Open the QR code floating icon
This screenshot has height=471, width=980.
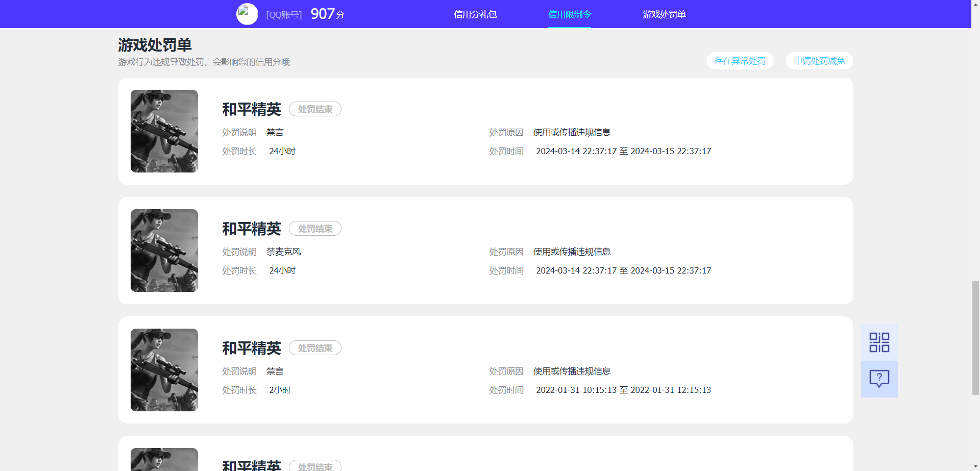pyautogui.click(x=879, y=342)
